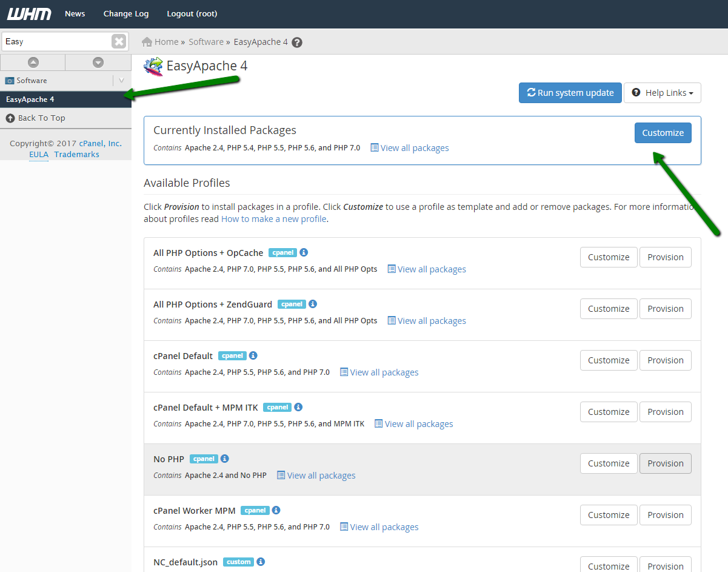Open the How to make a new profile link
Screen dimensions: 728x572
[273, 219]
